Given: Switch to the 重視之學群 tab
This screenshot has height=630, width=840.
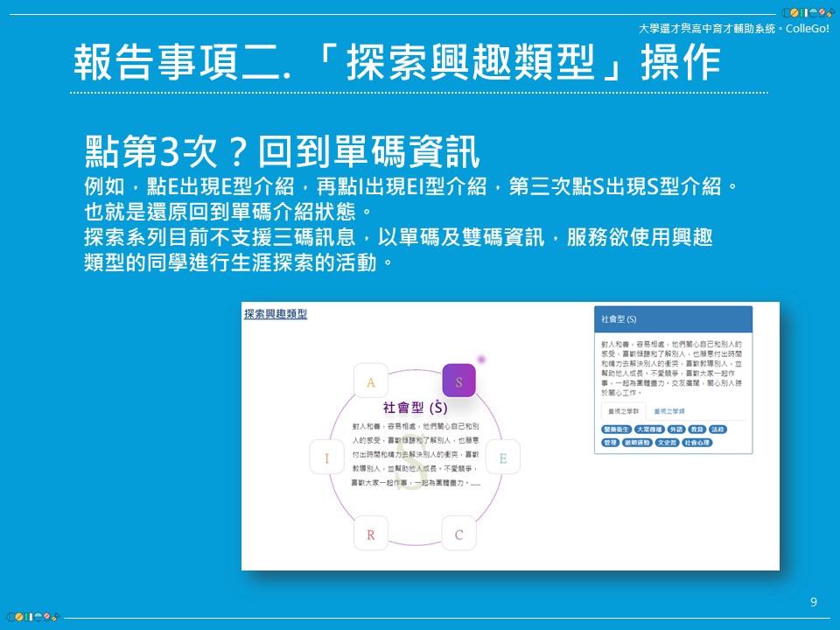Looking at the screenshot, I should tap(623, 410).
